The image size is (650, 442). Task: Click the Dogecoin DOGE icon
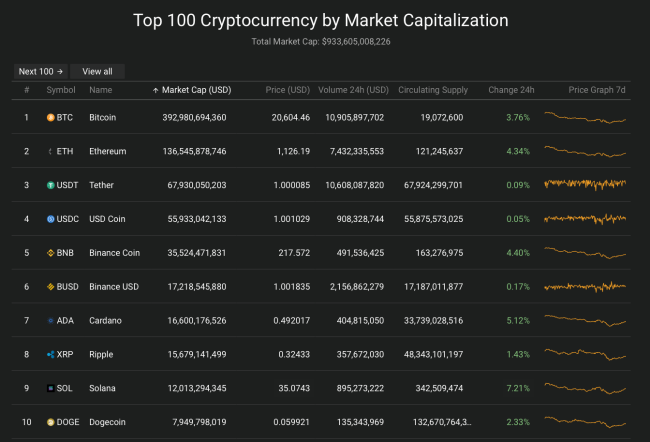pyautogui.click(x=51, y=422)
